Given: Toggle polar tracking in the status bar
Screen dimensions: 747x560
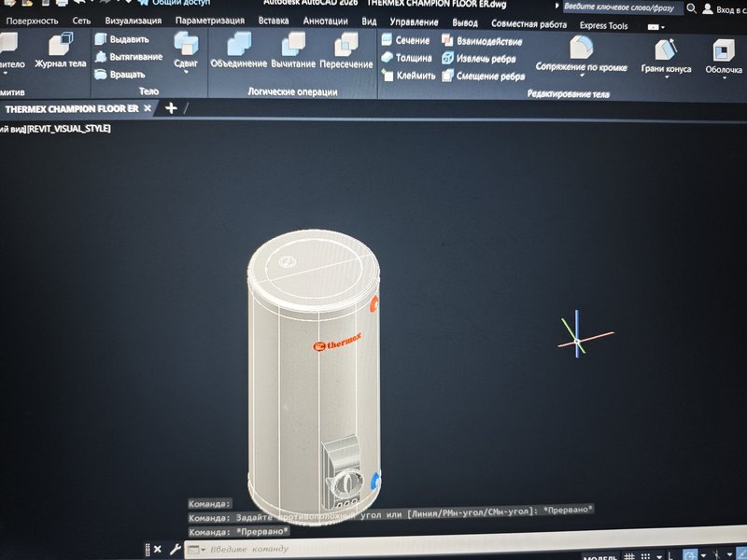Looking at the screenshot, I should click(x=690, y=555).
